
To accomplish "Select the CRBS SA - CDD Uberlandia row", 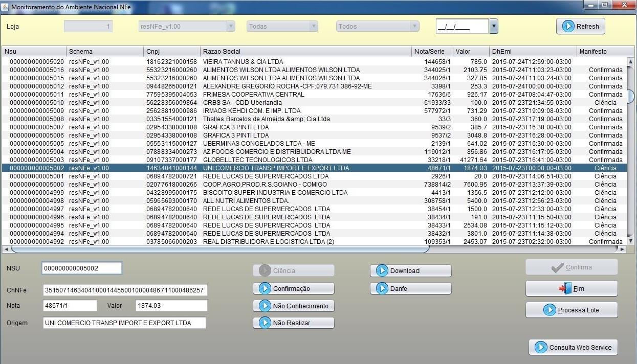I will click(x=314, y=102).
